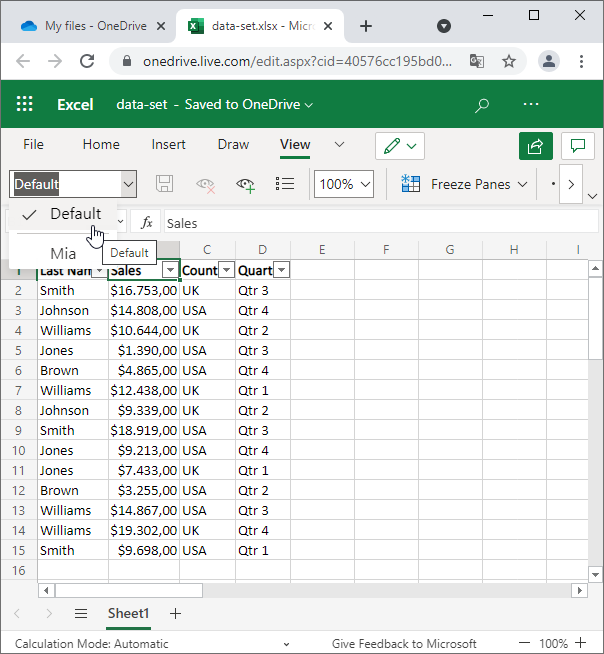
Task: Expand the 100% zoom dropdown
Action: tap(344, 184)
